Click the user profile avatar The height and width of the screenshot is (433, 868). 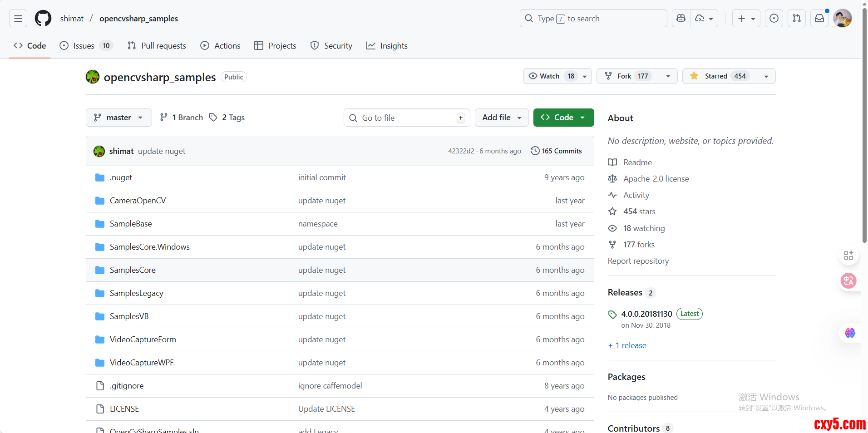pyautogui.click(x=843, y=19)
